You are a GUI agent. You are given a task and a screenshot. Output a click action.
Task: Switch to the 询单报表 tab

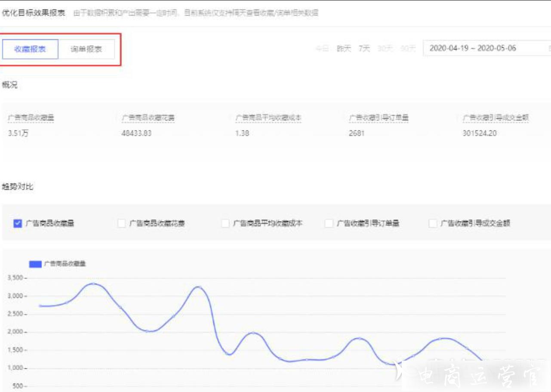[x=86, y=49]
